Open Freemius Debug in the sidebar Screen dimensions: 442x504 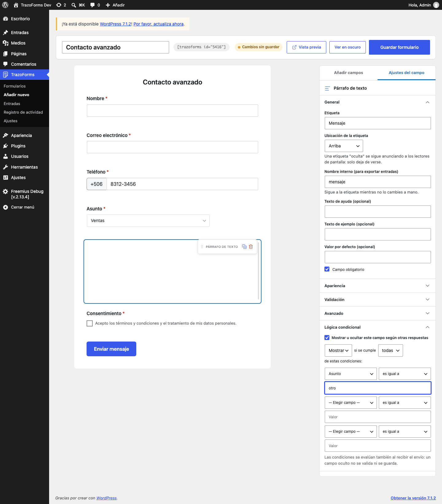coord(25,194)
